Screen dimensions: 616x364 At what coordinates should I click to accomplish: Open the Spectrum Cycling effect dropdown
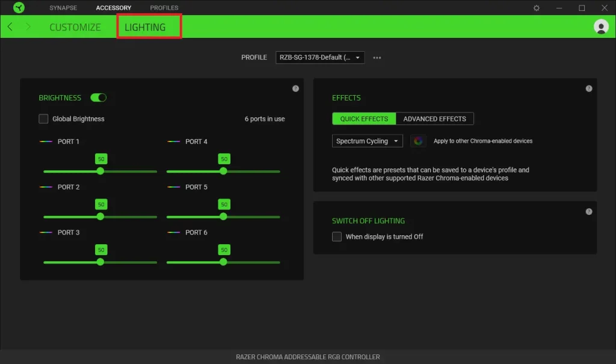point(368,141)
